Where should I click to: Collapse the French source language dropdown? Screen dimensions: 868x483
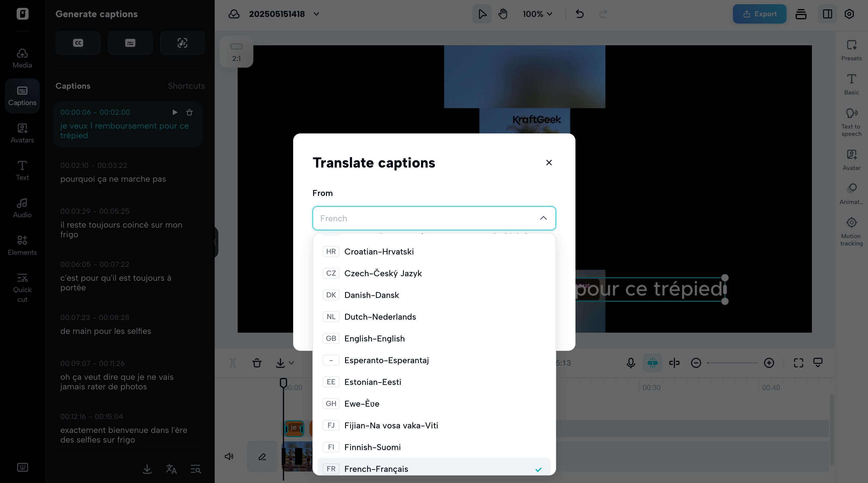tap(543, 218)
